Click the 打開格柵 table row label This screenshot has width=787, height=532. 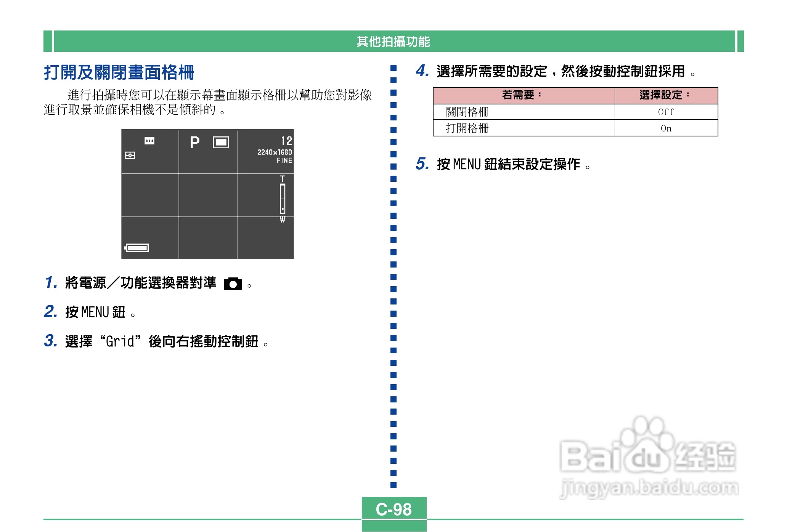pos(467,128)
